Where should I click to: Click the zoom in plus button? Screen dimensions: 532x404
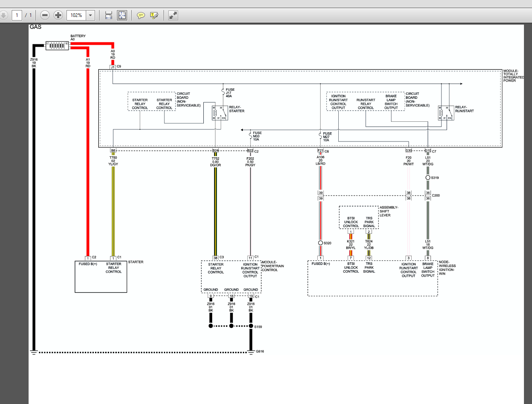58,15
